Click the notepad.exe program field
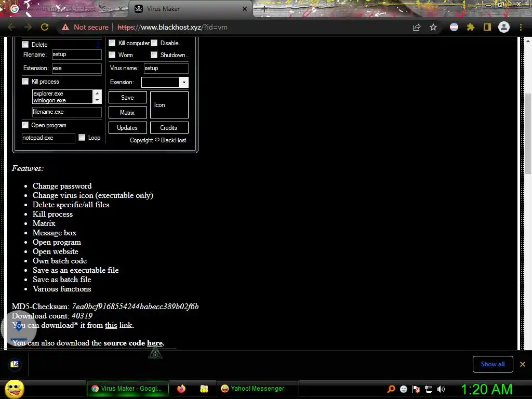Screen dimensions: 532x399 click(x=48, y=138)
